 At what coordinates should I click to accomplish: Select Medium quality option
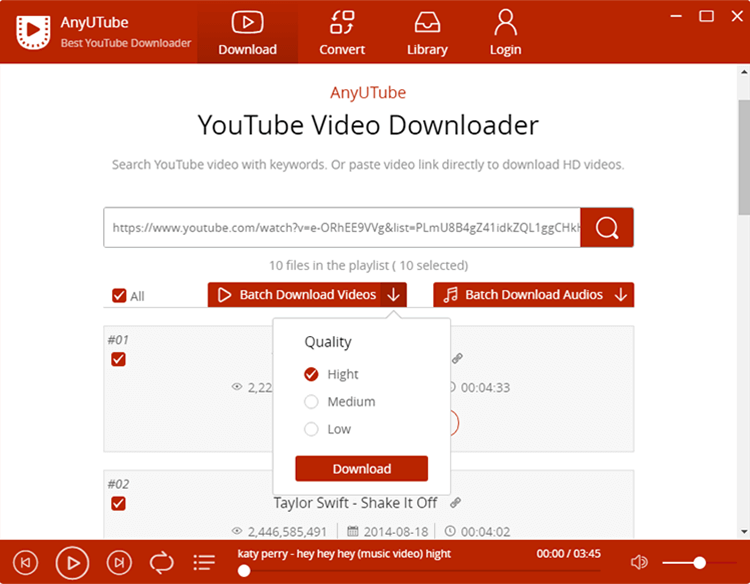click(311, 402)
